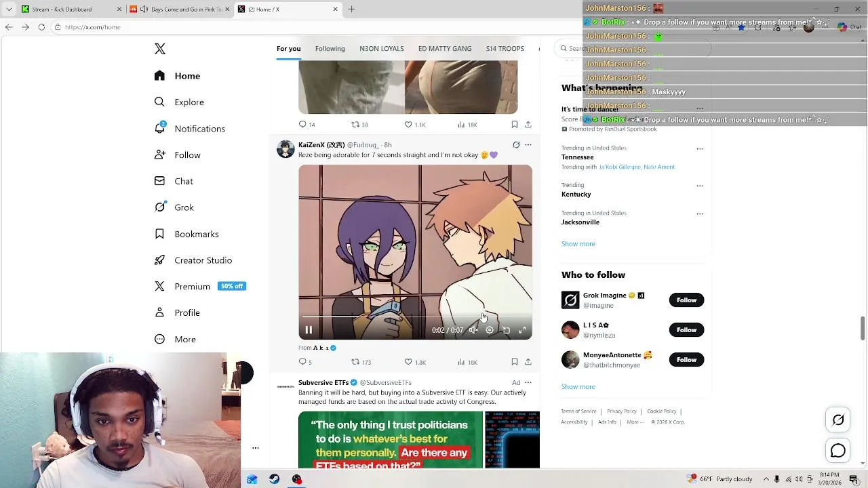868x488 pixels.
Task: Go to Home in the sidebar
Action: 177,76
